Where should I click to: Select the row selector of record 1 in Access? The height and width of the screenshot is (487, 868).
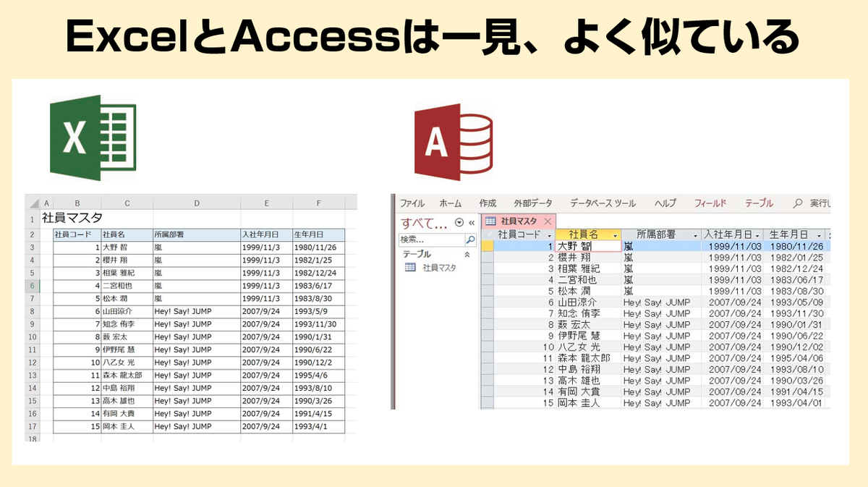[x=488, y=246]
